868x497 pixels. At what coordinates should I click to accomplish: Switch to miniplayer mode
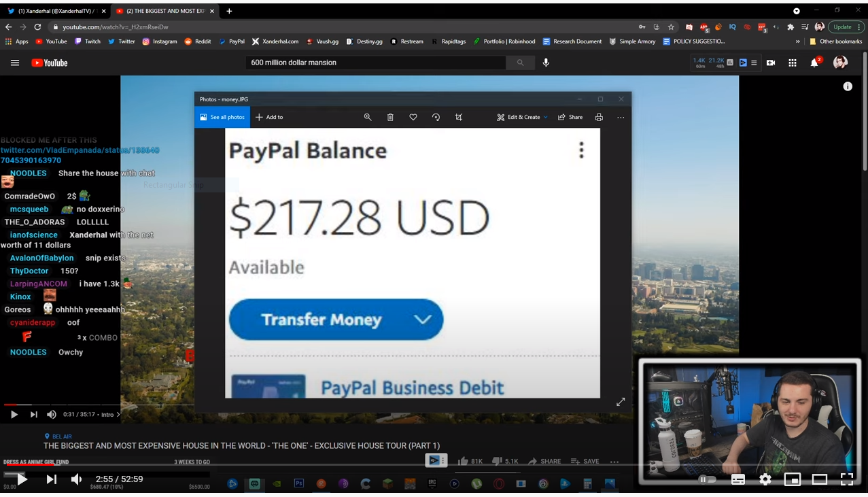[793, 479]
